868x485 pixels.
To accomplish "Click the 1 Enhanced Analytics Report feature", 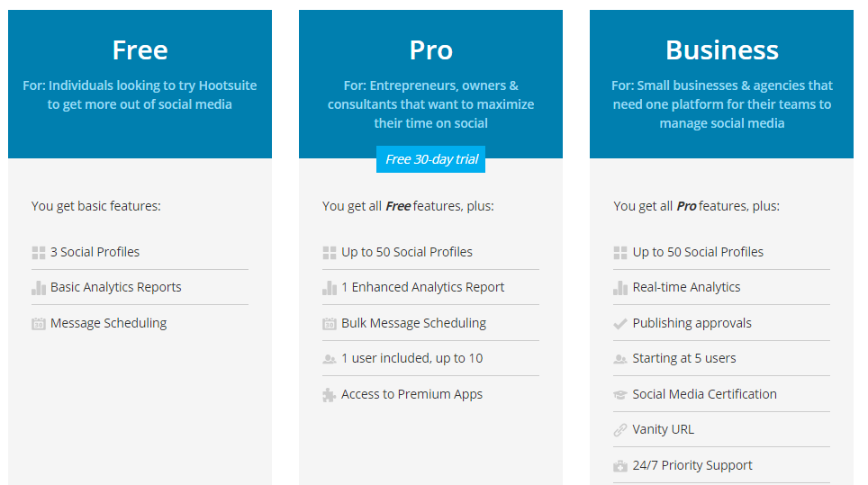I will [422, 287].
